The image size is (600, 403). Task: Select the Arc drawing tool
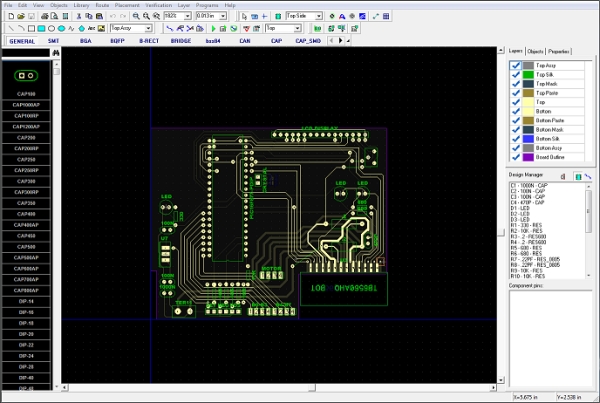pyautogui.click(x=21, y=28)
